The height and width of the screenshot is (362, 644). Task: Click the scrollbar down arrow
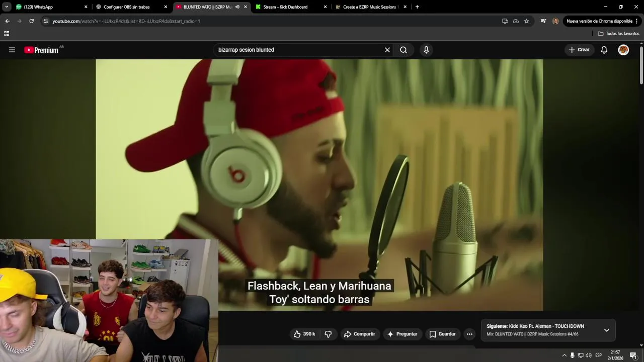(641, 345)
